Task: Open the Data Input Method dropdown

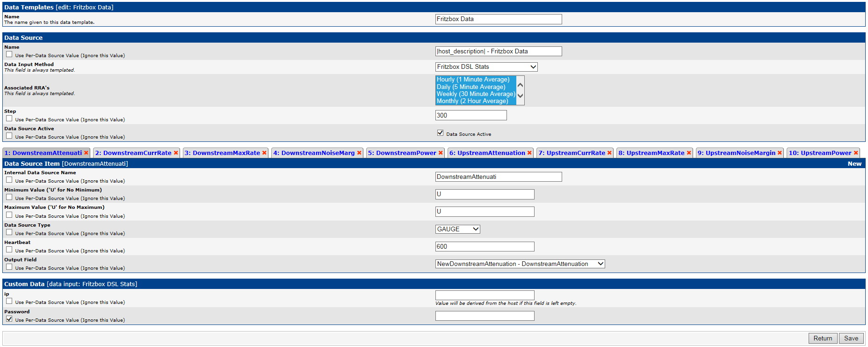Action: pos(486,67)
